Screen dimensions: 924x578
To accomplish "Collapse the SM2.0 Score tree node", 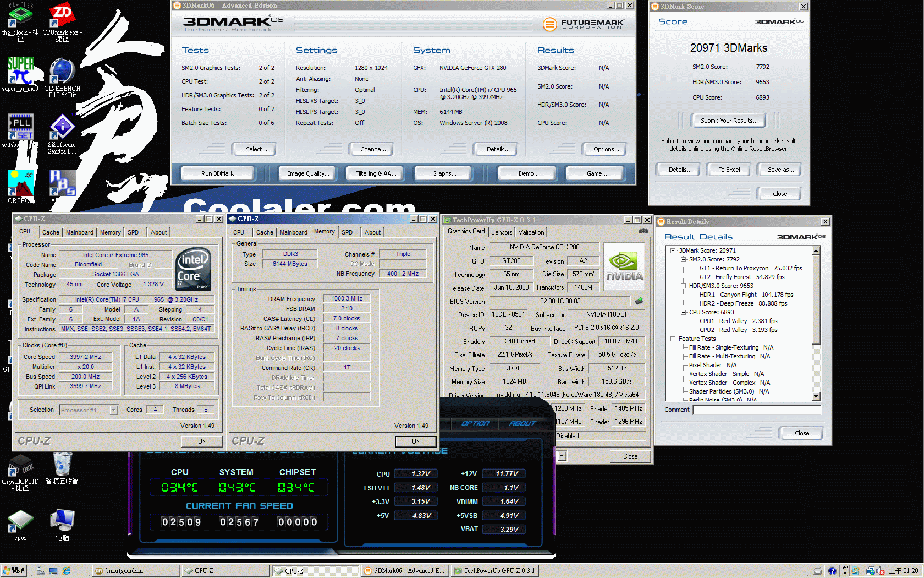I will pyautogui.click(x=683, y=259).
